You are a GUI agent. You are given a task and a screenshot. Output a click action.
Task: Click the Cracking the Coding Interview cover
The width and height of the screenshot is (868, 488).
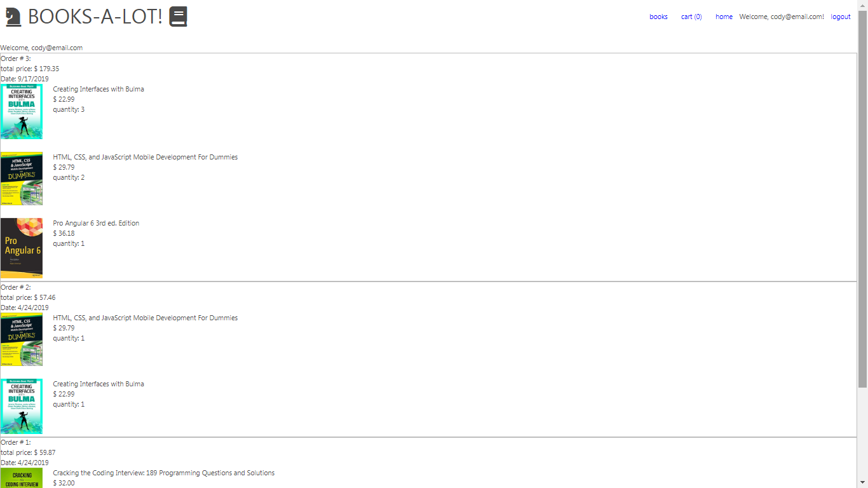[x=22, y=478]
